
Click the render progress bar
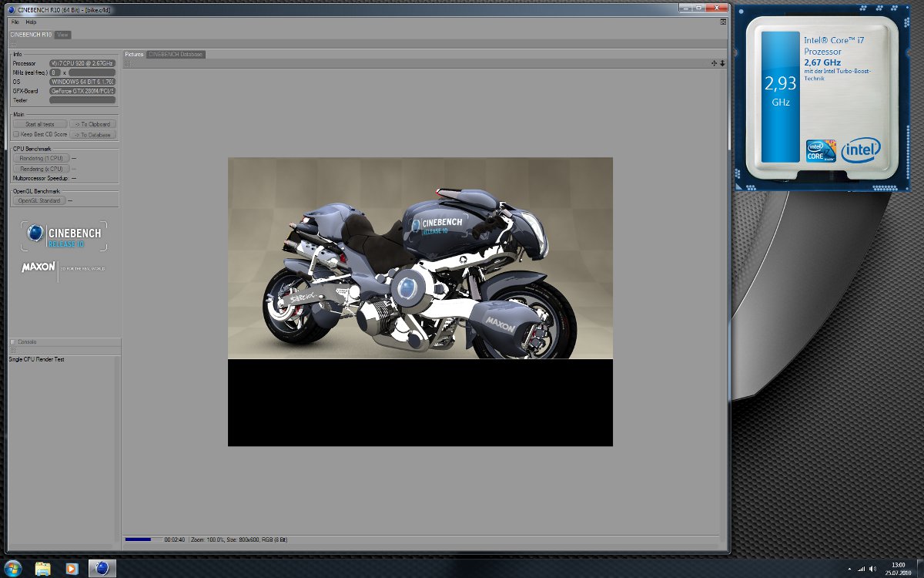143,539
